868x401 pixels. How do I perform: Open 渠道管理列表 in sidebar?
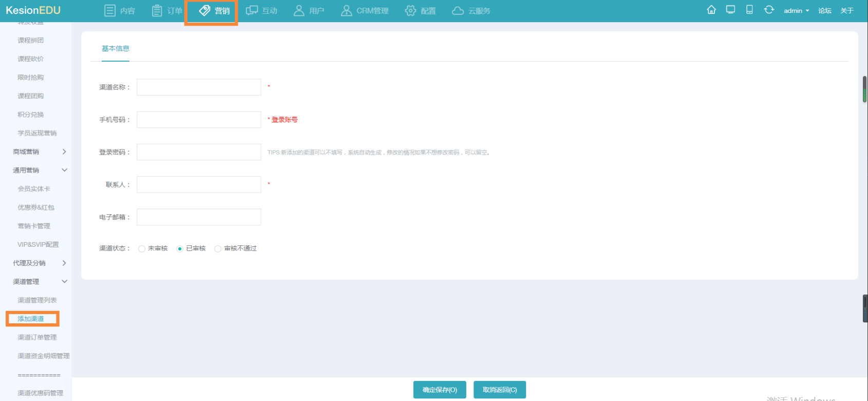tap(37, 300)
